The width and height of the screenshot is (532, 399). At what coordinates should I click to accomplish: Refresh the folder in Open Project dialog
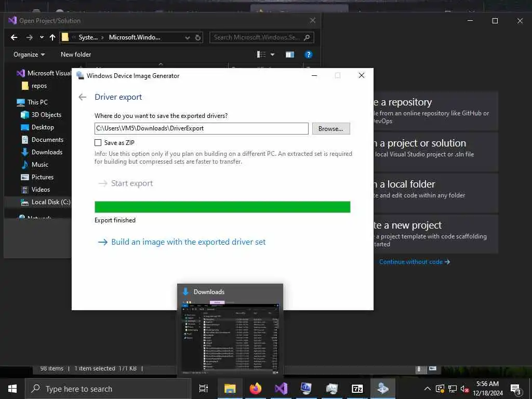[x=198, y=37]
